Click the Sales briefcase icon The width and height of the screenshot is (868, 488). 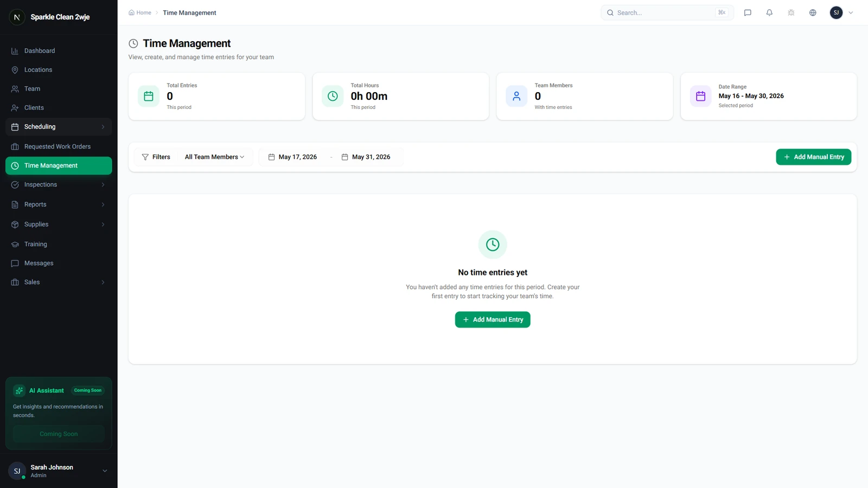click(15, 282)
